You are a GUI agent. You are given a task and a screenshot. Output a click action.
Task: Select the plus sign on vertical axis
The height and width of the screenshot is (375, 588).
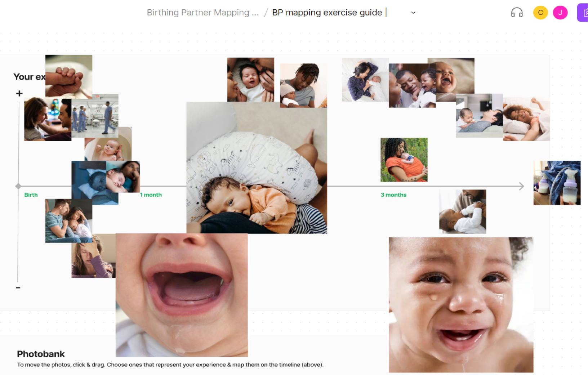[19, 93]
